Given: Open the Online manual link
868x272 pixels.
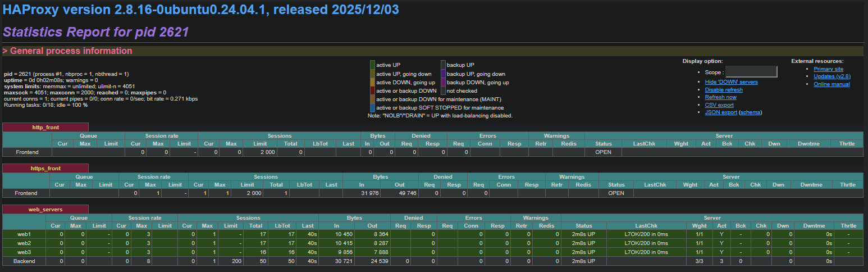Looking at the screenshot, I should [x=832, y=84].
